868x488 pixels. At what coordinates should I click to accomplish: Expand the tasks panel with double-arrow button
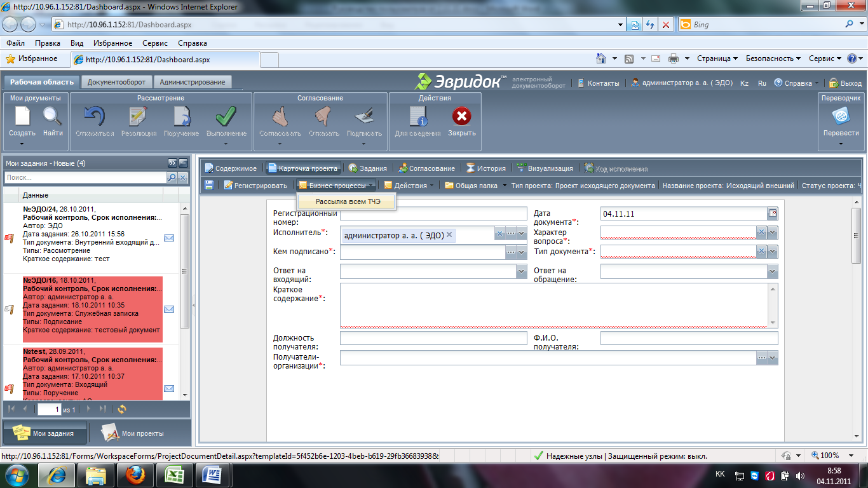click(x=172, y=163)
